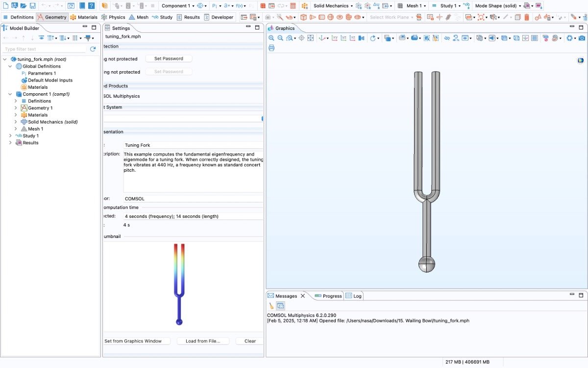
Task: Expand the Geometry 1 tree node
Action: (16, 108)
